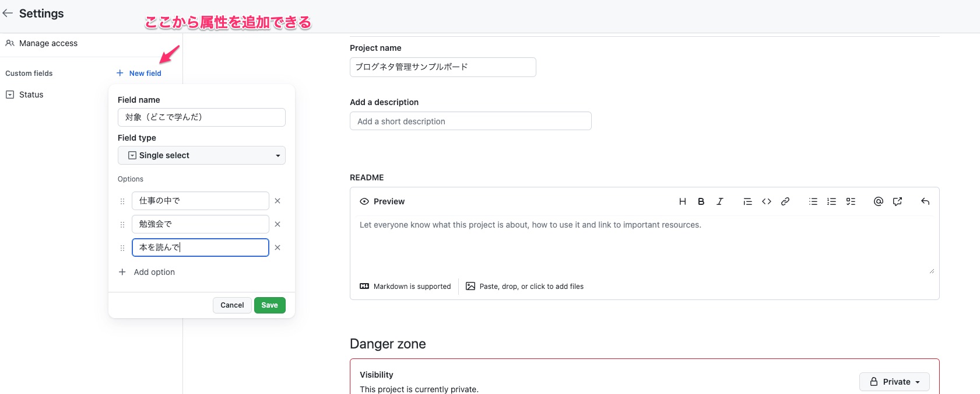The height and width of the screenshot is (394, 980).
Task: Click the README text area
Action: coord(644,245)
